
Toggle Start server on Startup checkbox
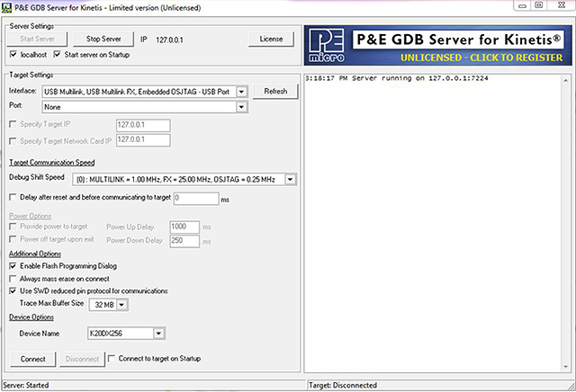tap(57, 54)
